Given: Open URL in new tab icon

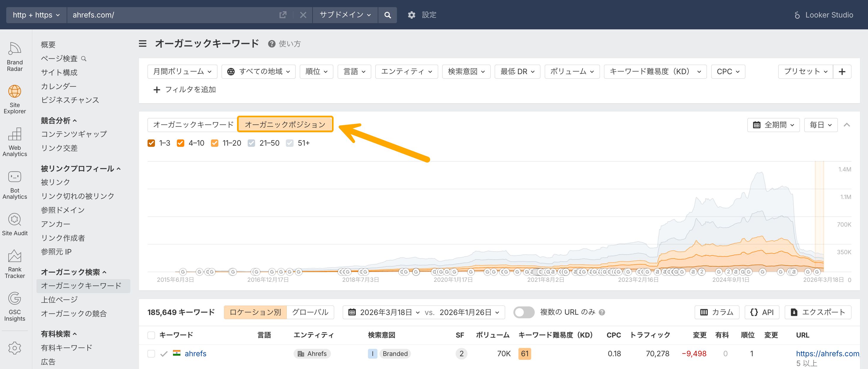Looking at the screenshot, I should 283,15.
